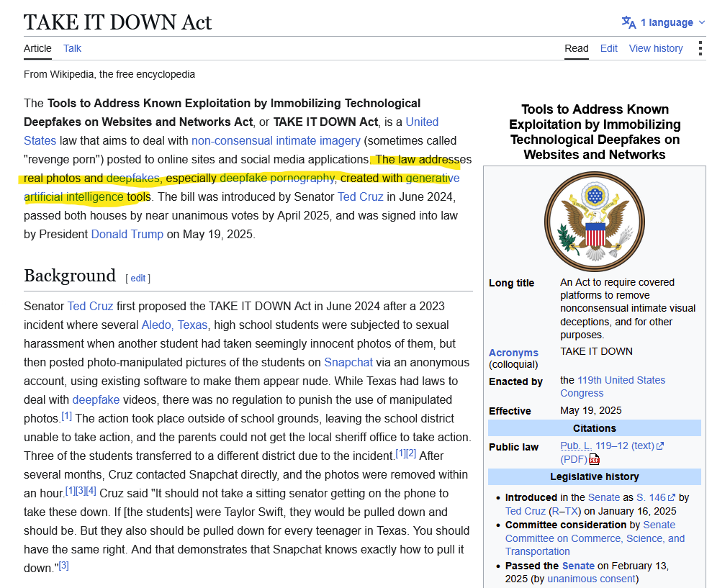Go to the Aledo, Texas link
The height and width of the screenshot is (588, 712).
coord(174,325)
